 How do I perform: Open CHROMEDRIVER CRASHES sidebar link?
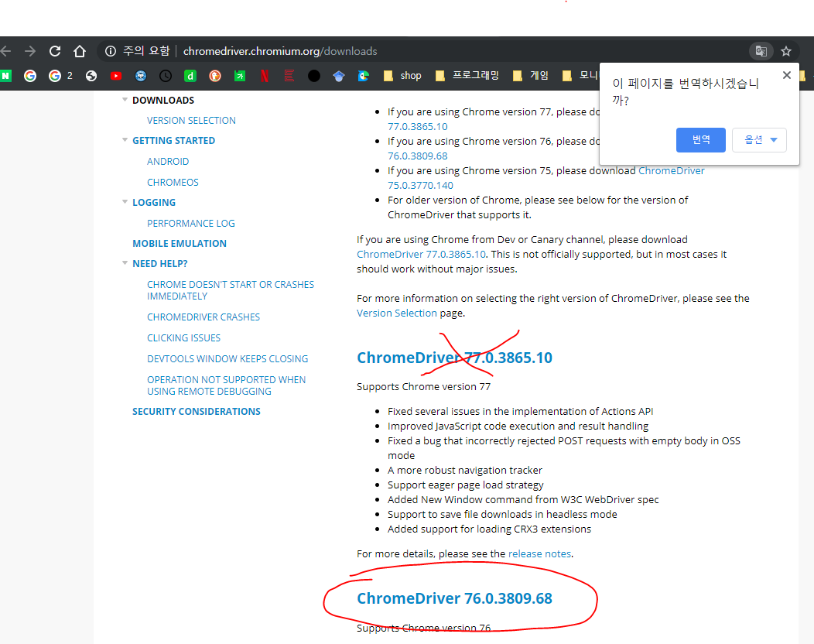tap(203, 317)
